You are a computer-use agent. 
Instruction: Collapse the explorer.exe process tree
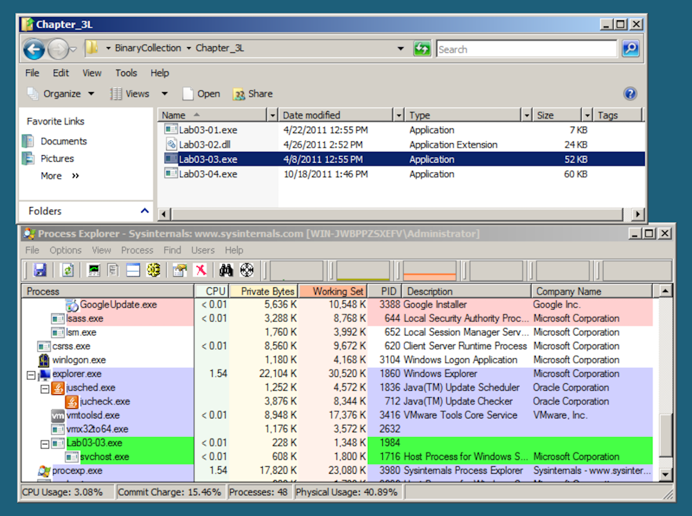[32, 374]
